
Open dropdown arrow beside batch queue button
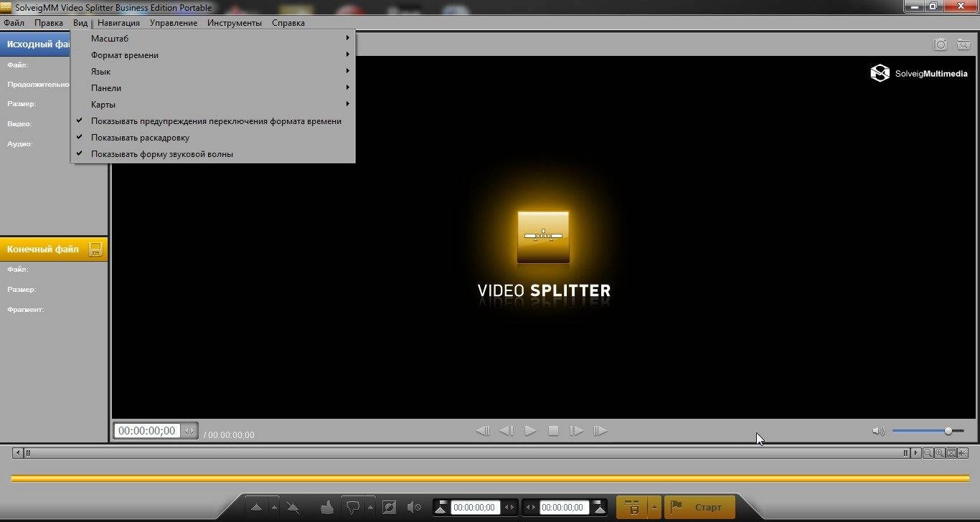[x=654, y=507]
